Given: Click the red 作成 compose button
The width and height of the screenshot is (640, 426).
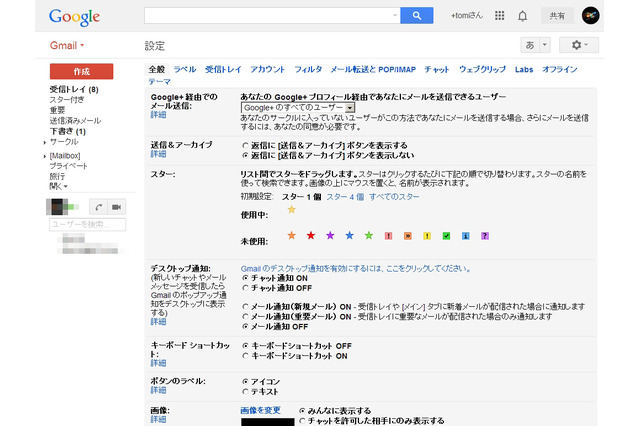Looking at the screenshot, I should [x=82, y=71].
